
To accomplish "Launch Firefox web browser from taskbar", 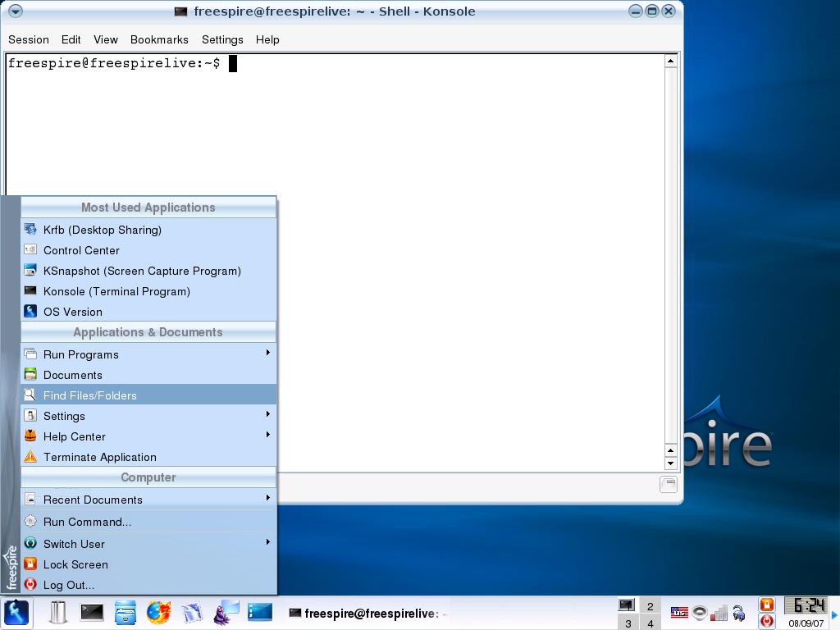I will [158, 612].
